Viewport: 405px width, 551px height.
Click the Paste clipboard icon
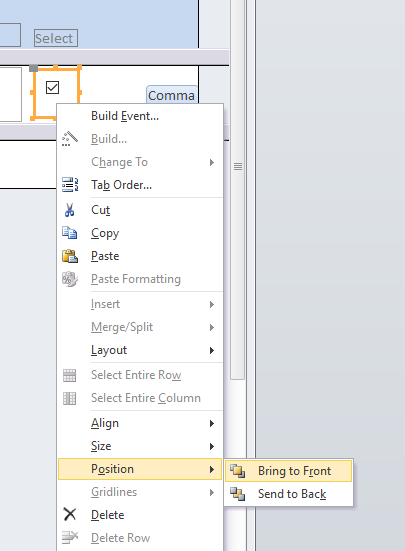click(x=70, y=256)
